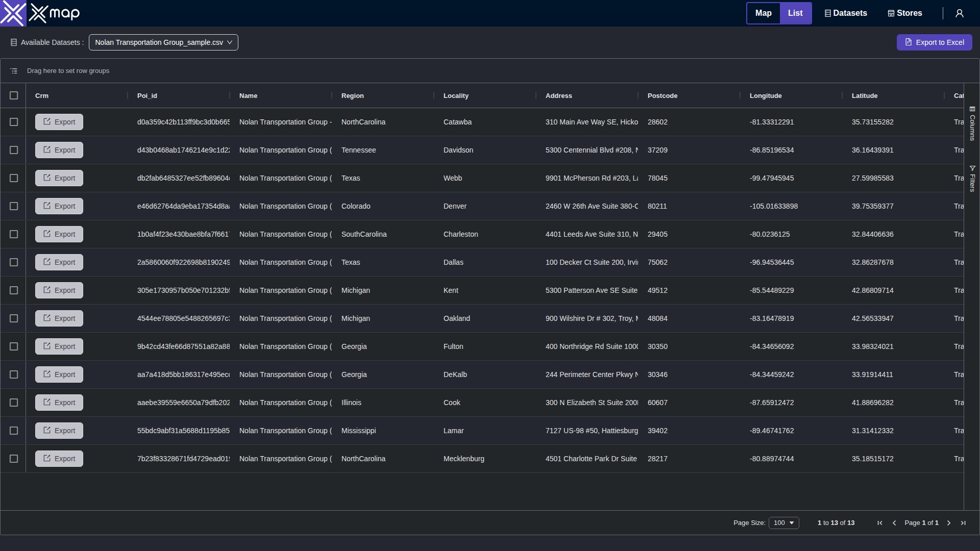Switch to the Map view tab
Image resolution: width=980 pixels, height=551 pixels.
click(763, 13)
